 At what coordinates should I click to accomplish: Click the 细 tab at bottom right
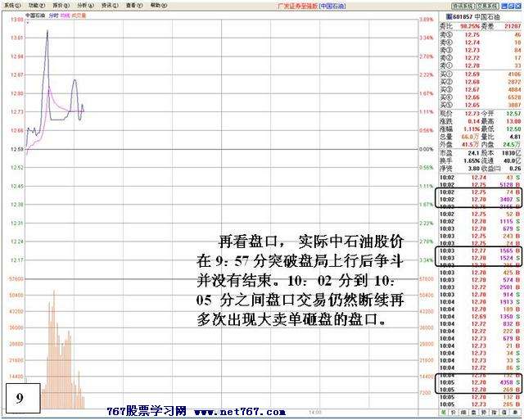464,413
